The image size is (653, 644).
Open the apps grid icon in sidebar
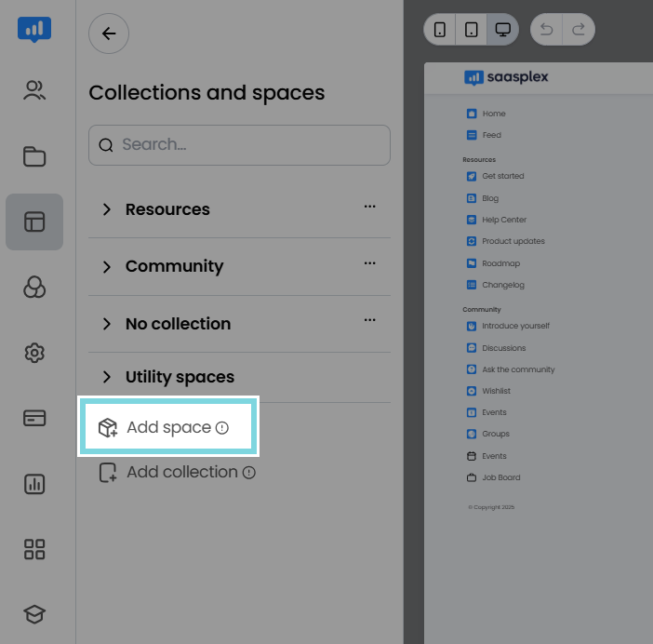tap(34, 549)
